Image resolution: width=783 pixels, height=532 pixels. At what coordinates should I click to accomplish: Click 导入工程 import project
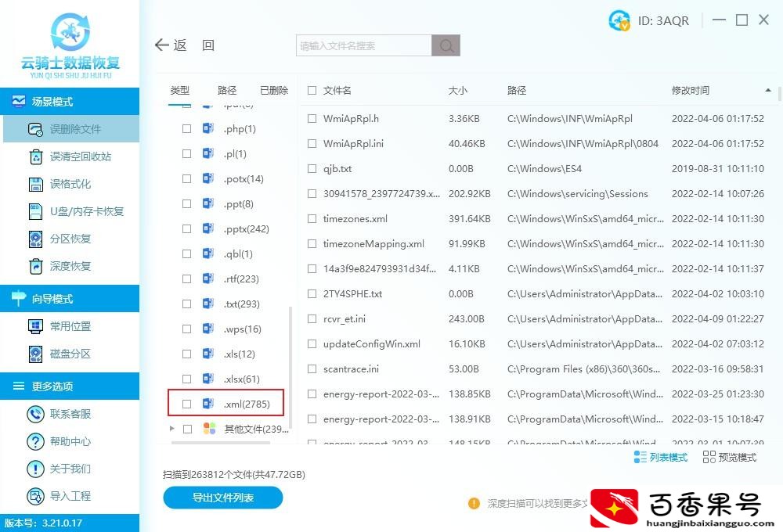tap(59, 496)
